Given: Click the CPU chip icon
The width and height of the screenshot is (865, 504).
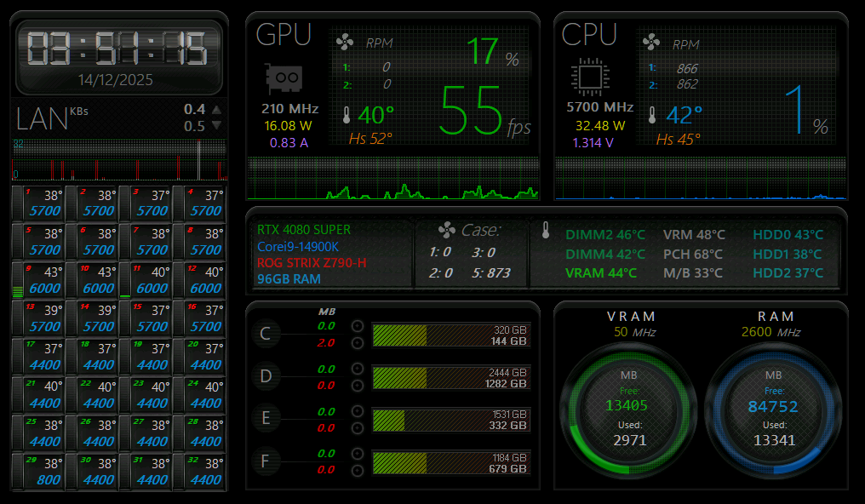Looking at the screenshot, I should pos(588,76).
